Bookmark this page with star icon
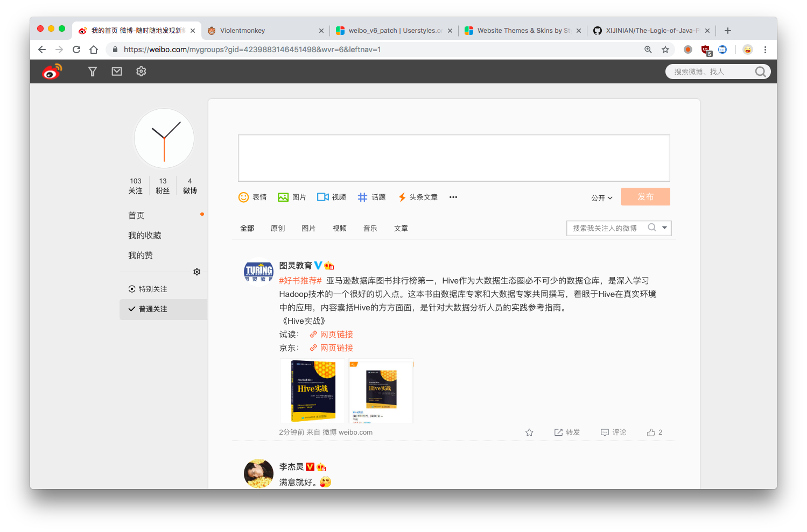807x532 pixels. point(665,49)
